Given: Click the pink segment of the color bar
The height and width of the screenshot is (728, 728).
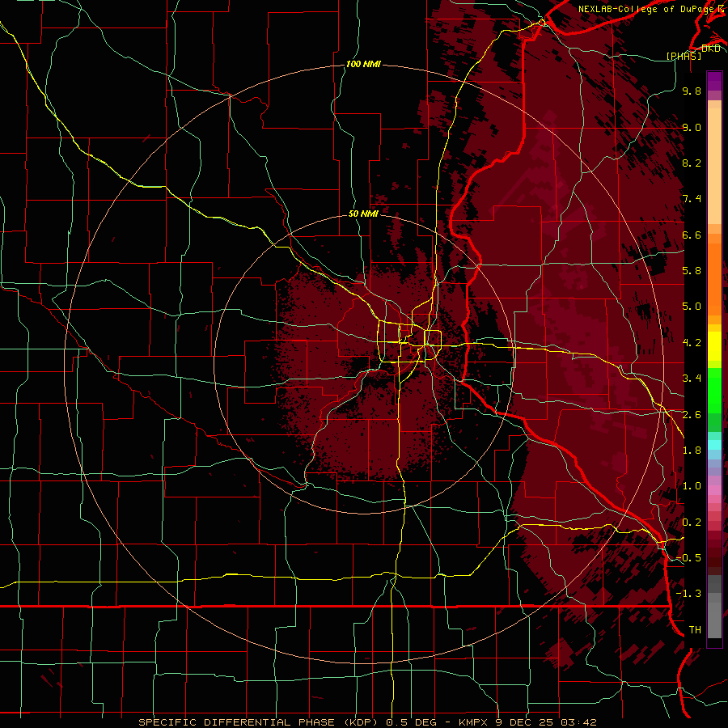Looking at the screenshot, I should click(x=714, y=490).
